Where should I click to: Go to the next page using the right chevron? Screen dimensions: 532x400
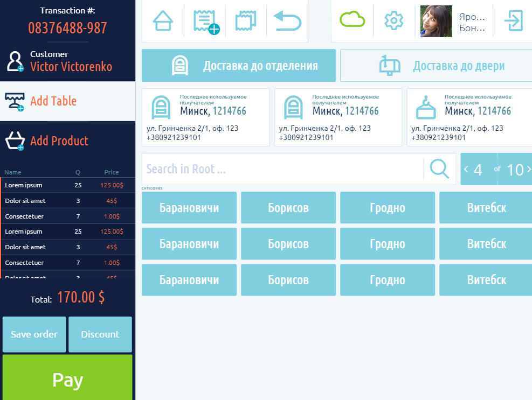[x=528, y=170]
